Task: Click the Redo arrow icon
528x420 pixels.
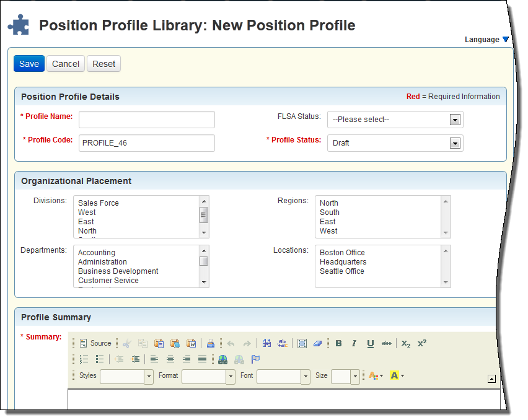Action: click(247, 343)
